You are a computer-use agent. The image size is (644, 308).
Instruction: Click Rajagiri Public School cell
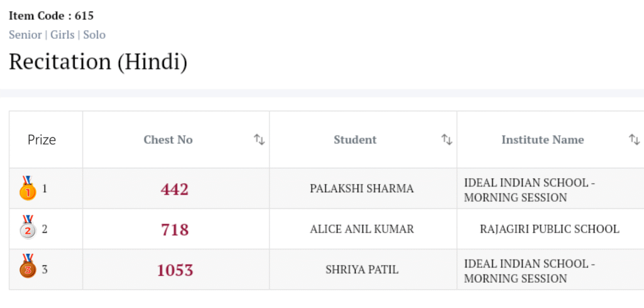coord(549,229)
